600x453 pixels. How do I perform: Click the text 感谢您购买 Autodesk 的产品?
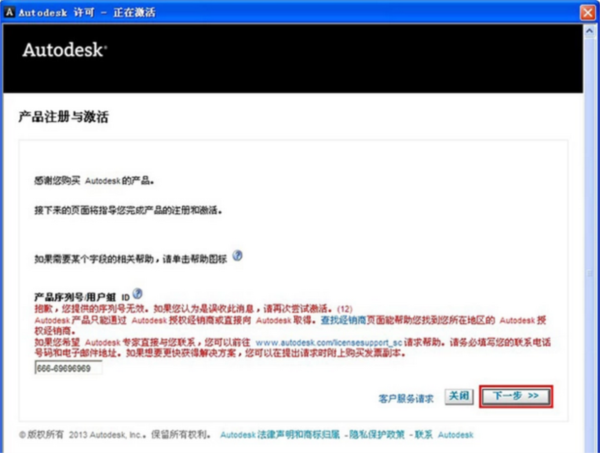(x=94, y=181)
